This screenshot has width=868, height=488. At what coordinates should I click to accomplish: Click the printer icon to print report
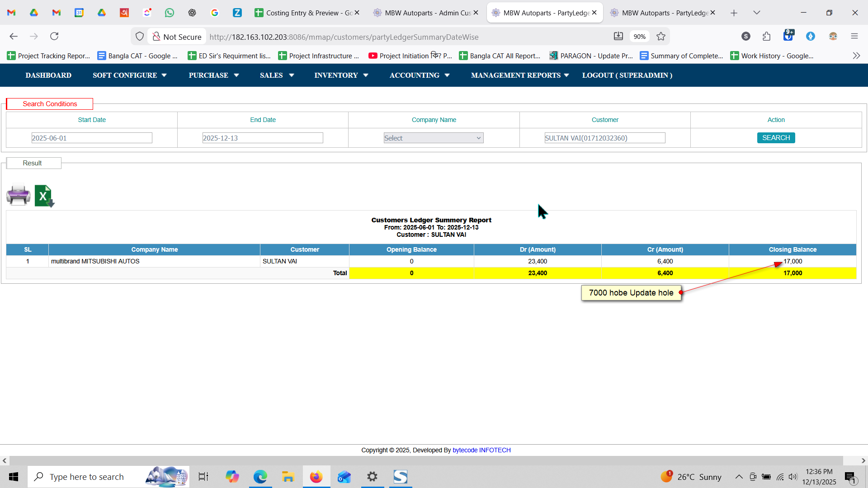18,195
